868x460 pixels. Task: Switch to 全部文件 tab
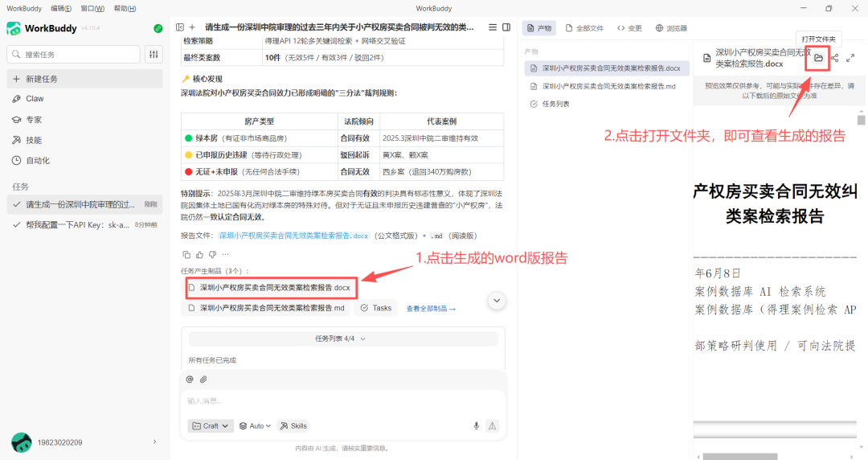[x=584, y=27]
